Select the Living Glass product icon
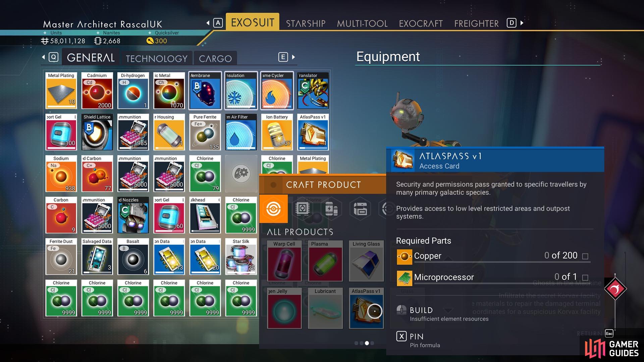The width and height of the screenshot is (644, 362). [x=366, y=261]
